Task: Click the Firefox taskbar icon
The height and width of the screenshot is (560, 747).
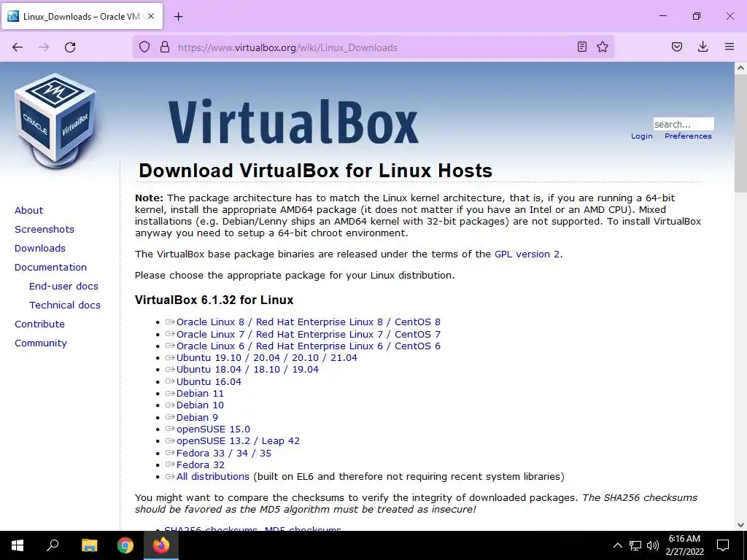Action: click(161, 545)
